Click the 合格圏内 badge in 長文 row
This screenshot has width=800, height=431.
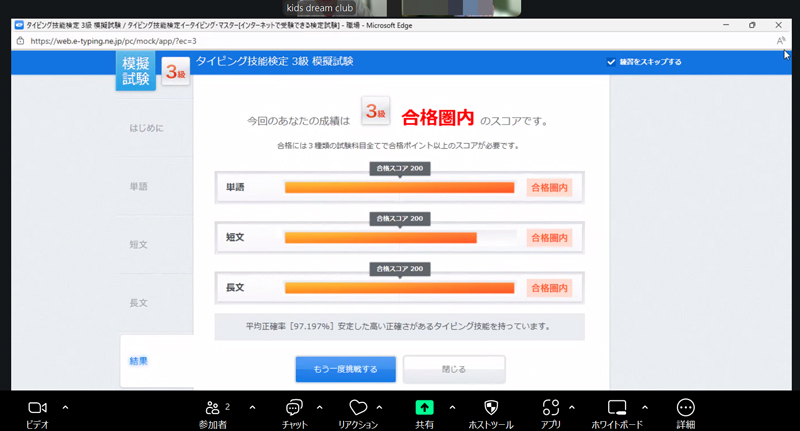click(x=549, y=288)
